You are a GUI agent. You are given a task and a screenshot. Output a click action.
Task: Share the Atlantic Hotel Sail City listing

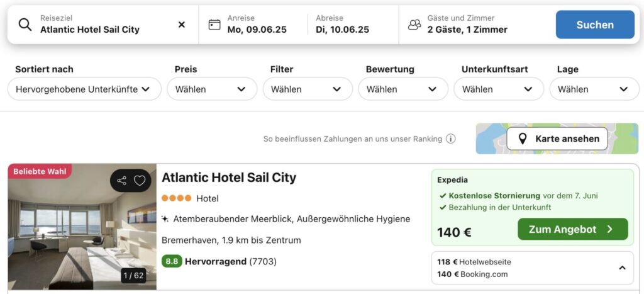click(121, 181)
